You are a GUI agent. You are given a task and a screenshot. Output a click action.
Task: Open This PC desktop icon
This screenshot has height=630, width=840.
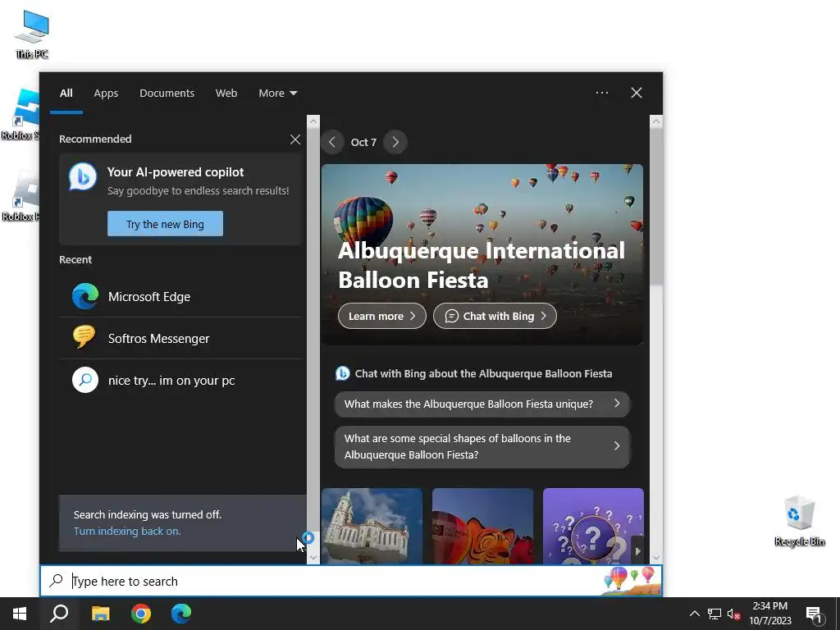click(32, 34)
